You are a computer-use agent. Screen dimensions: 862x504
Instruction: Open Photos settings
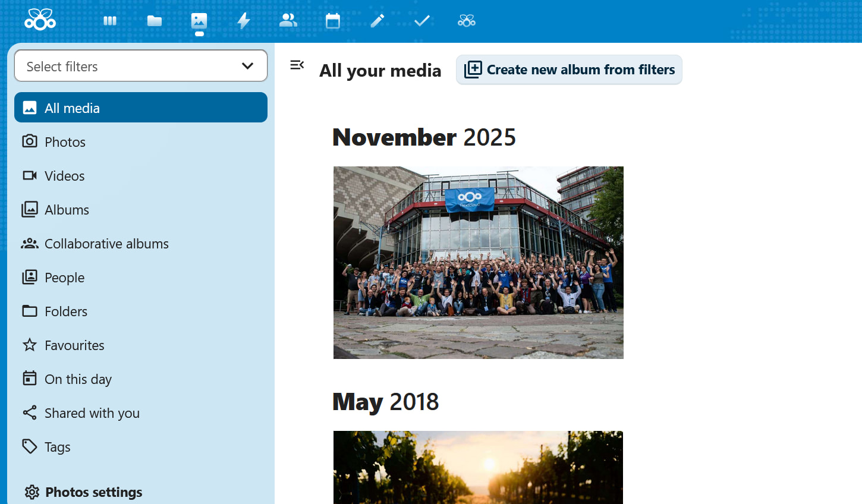click(x=93, y=492)
